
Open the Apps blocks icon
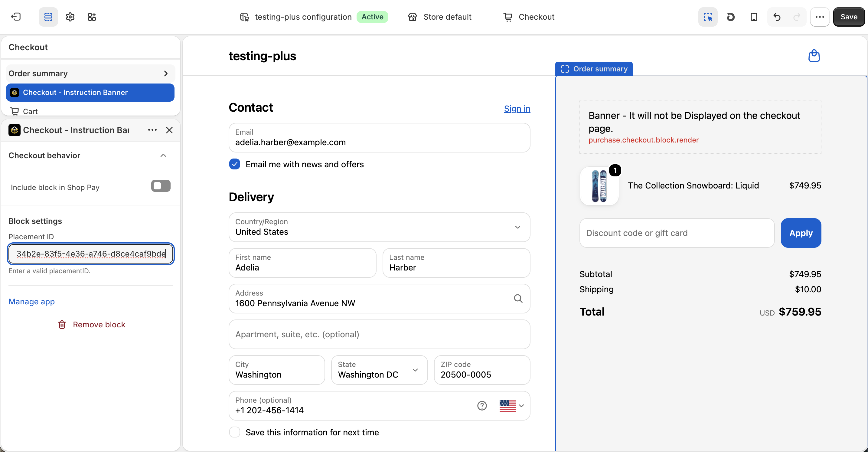tap(92, 17)
